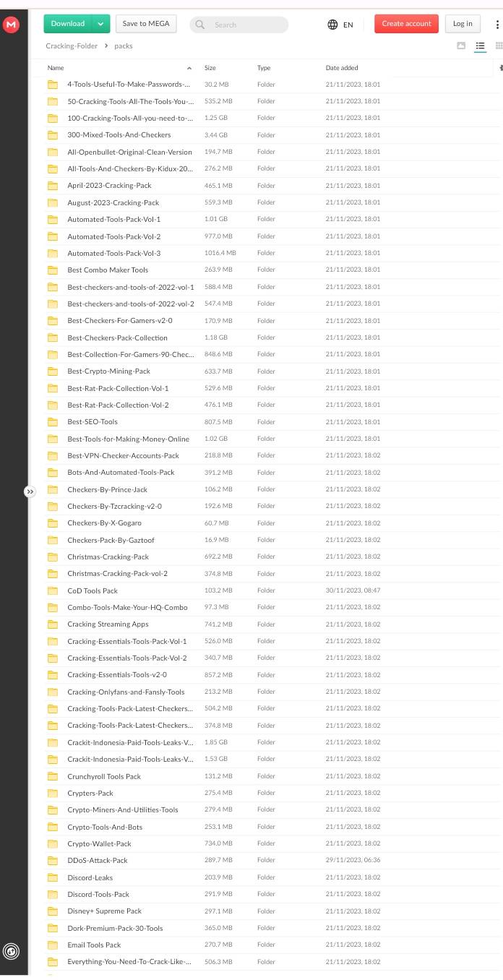The width and height of the screenshot is (503, 980).
Task: Sort by Size column header
Action: click(210, 68)
